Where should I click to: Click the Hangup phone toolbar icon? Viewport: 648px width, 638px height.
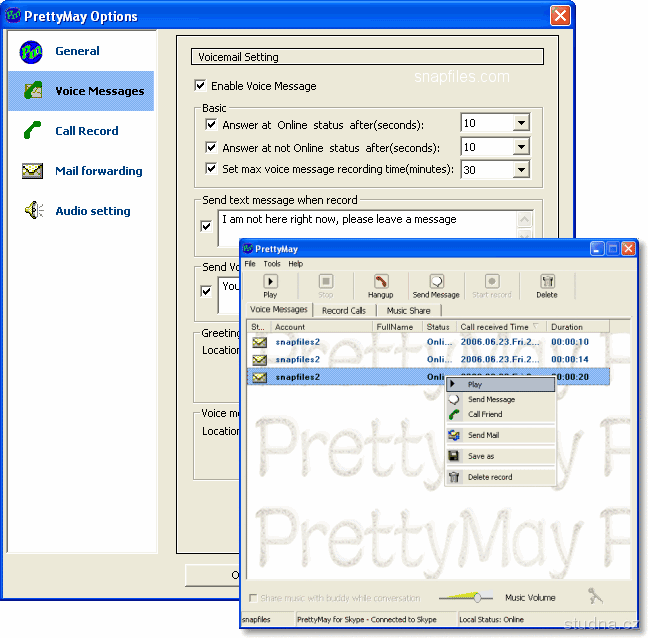(381, 282)
